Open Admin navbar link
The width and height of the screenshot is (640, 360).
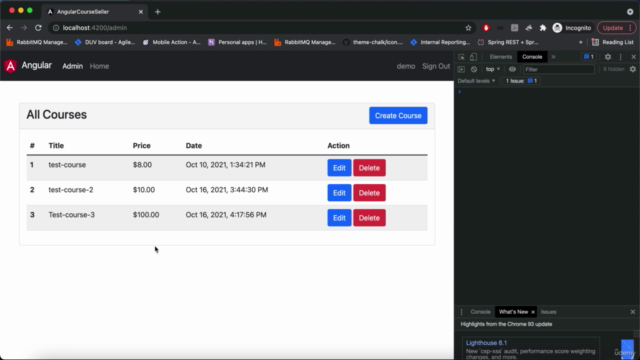[x=72, y=66]
